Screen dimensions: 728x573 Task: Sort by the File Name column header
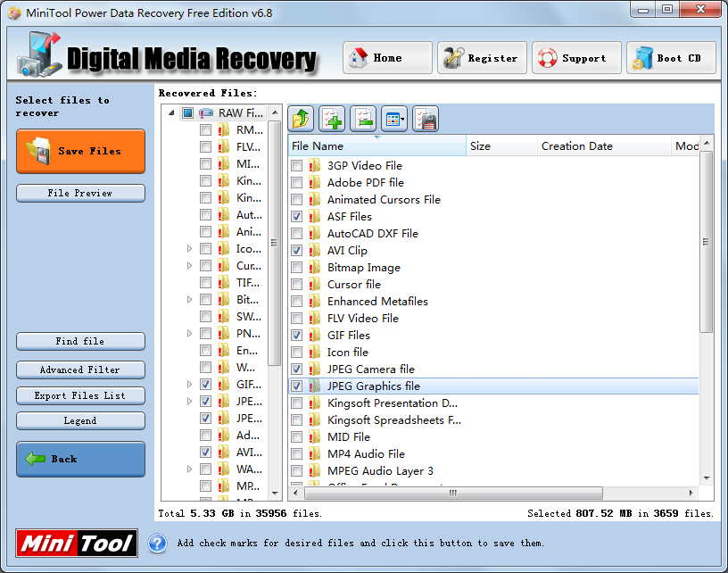[377, 145]
